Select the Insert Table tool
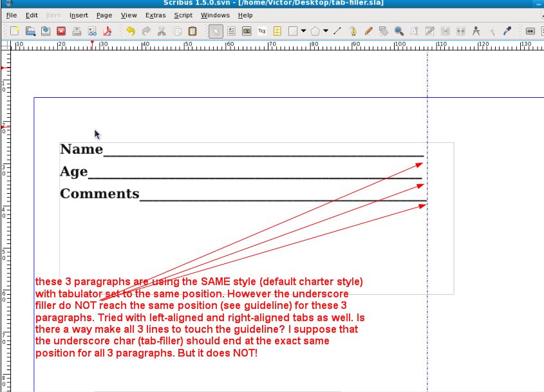 pyautogui.click(x=277, y=30)
